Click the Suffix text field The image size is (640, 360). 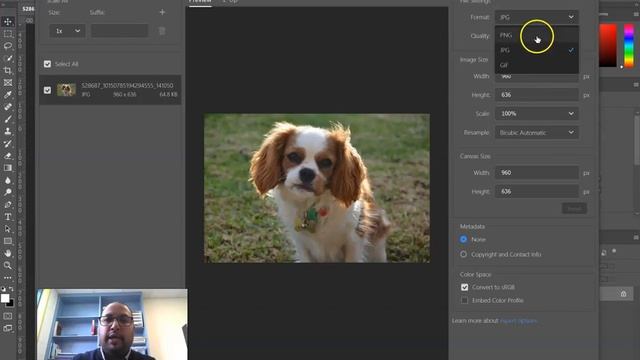(x=120, y=31)
